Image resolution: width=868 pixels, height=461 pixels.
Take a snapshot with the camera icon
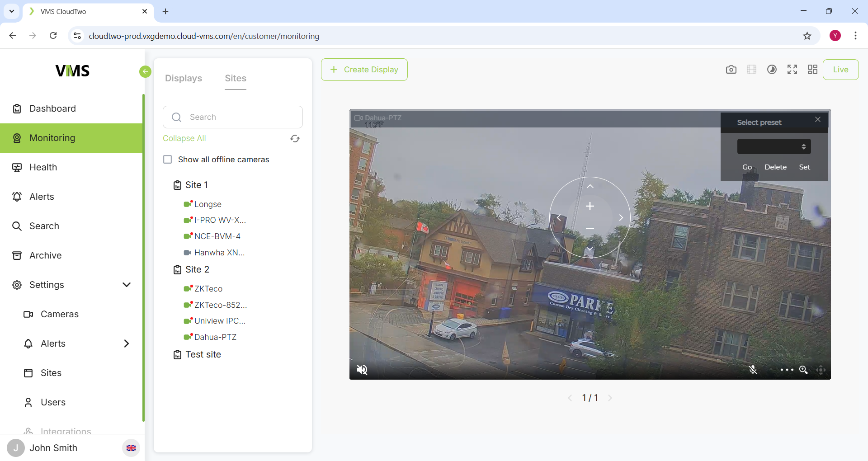(x=731, y=70)
